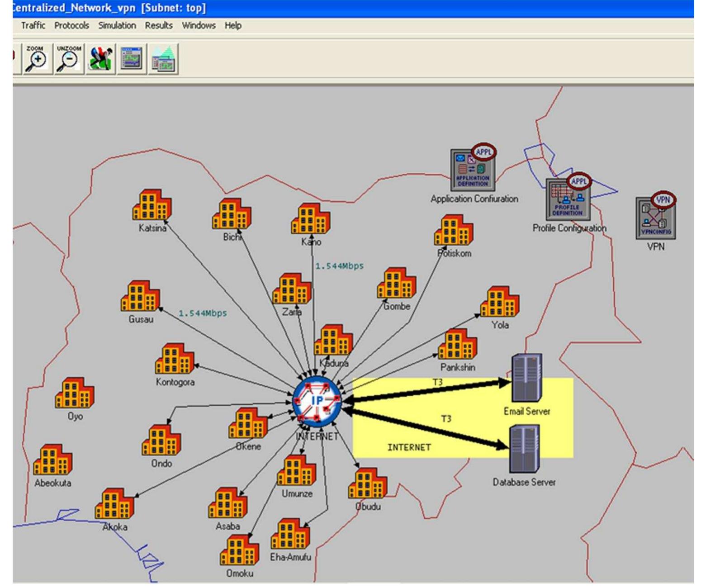This screenshot has height=588, width=701.
Task: Select the Katsina subnet building
Action: tap(152, 205)
